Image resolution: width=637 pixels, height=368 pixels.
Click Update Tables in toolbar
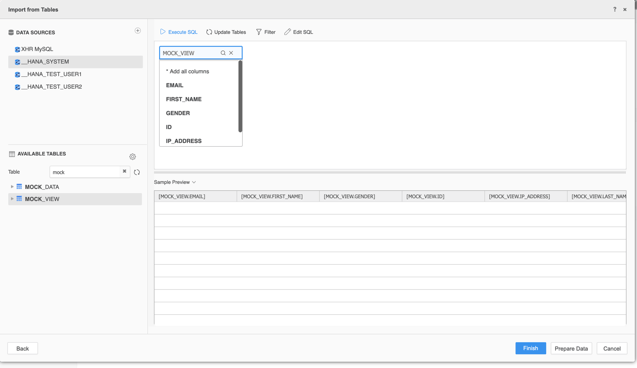pyautogui.click(x=226, y=32)
